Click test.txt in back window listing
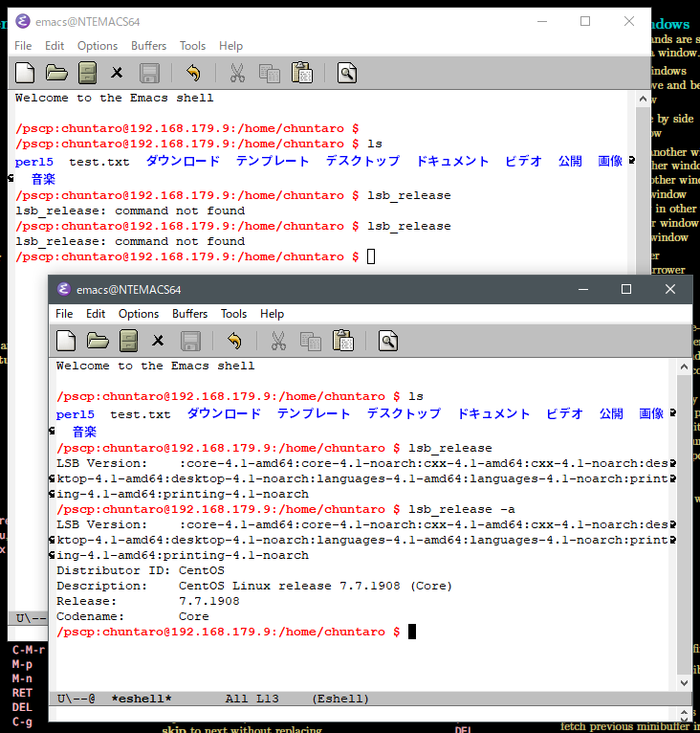Viewport: 700px width, 733px height. click(x=99, y=162)
